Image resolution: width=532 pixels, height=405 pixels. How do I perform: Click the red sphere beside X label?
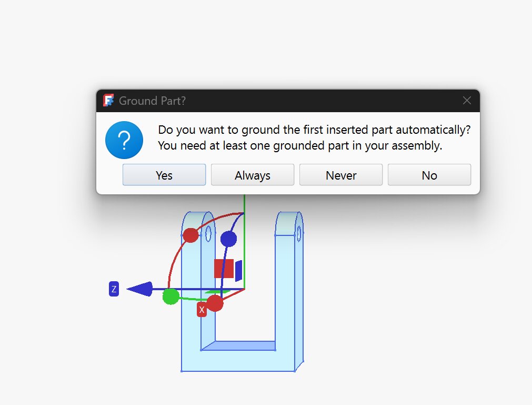coord(215,303)
